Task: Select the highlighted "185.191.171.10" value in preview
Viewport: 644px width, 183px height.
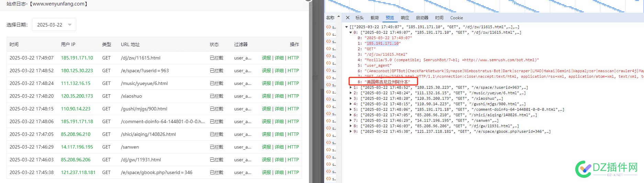Action: tap(382, 43)
